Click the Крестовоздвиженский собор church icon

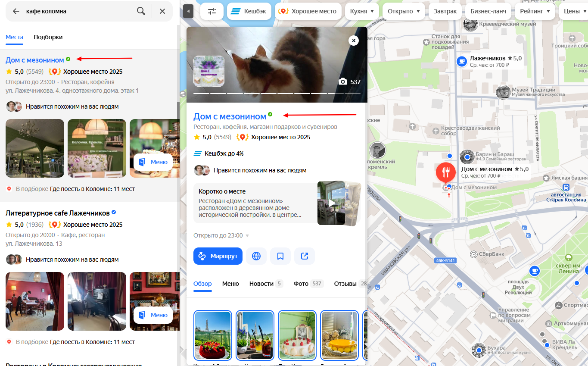436,130
